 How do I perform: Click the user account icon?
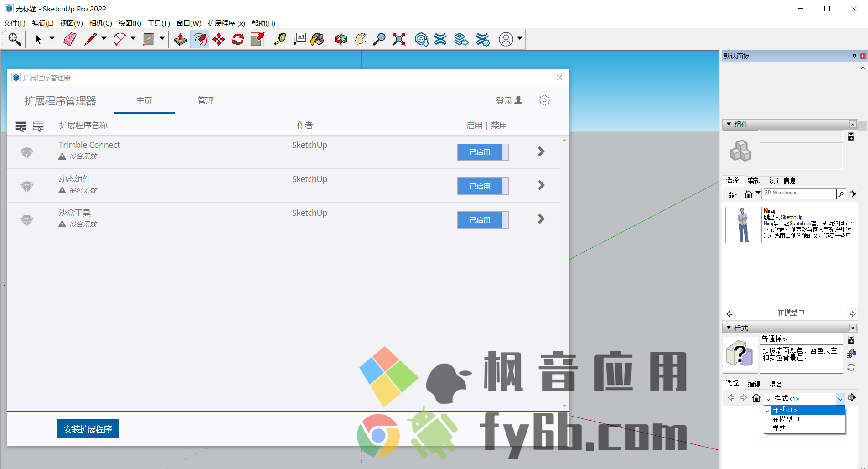pyautogui.click(x=506, y=39)
